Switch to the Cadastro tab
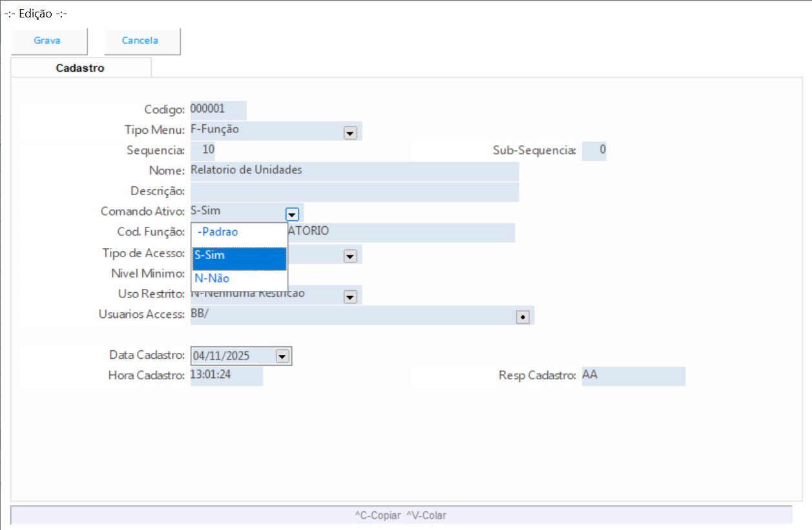Viewport: 812px width, 530px height. [x=80, y=68]
